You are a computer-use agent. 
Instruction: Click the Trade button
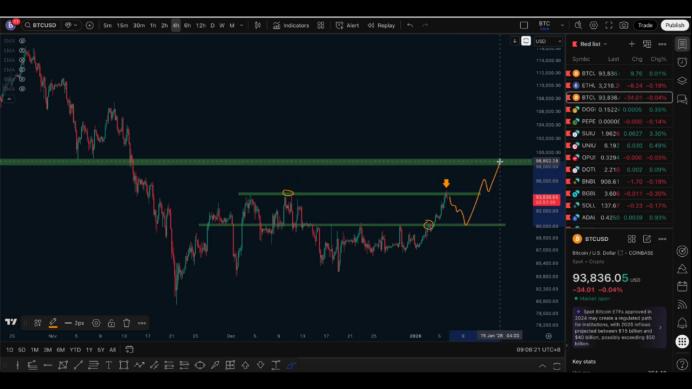point(645,26)
